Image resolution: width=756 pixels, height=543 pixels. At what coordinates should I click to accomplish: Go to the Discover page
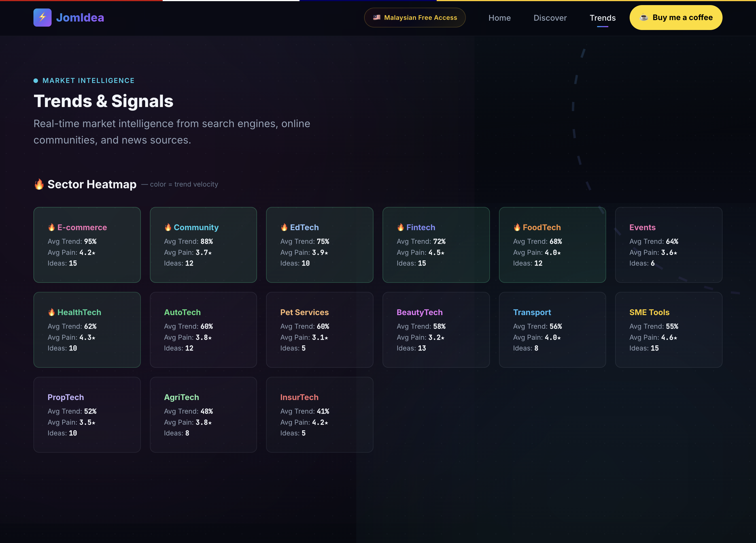[x=550, y=18]
